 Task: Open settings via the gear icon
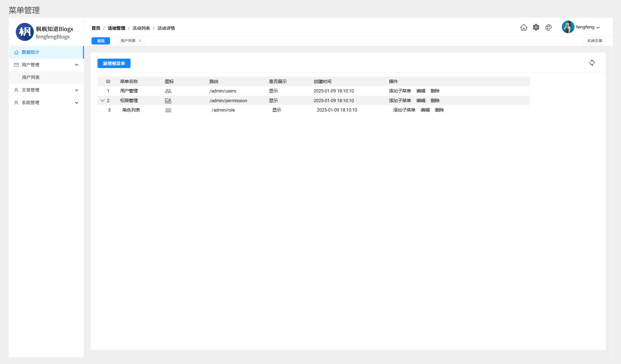[x=536, y=27]
